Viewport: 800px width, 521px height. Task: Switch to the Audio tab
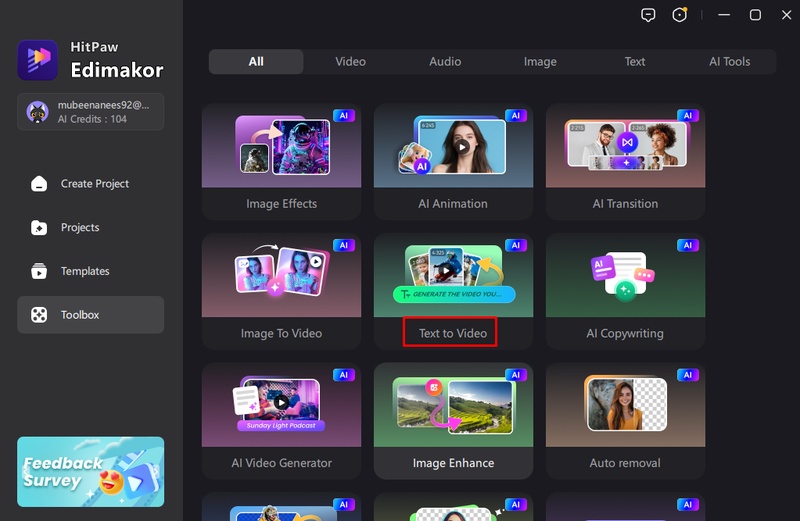[445, 62]
